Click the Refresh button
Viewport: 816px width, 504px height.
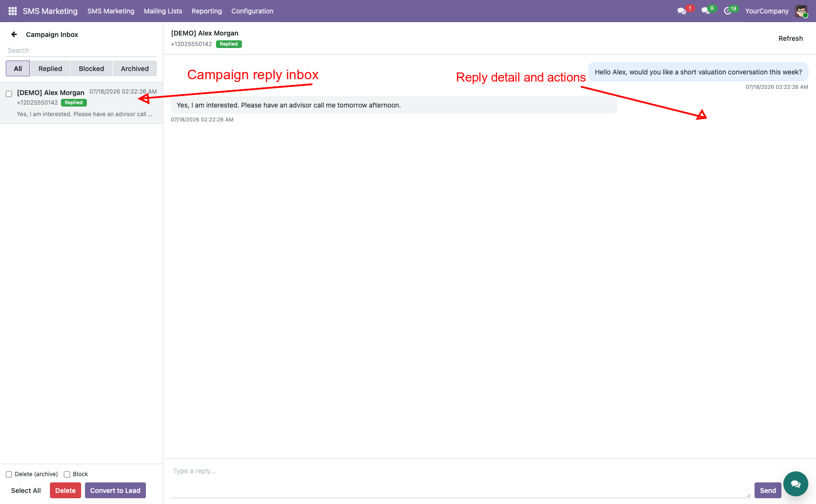point(791,38)
